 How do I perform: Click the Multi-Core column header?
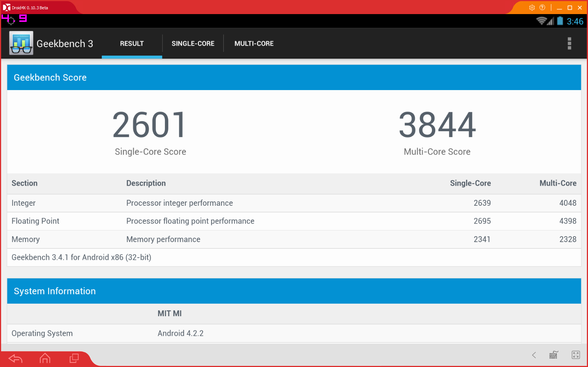pos(558,183)
